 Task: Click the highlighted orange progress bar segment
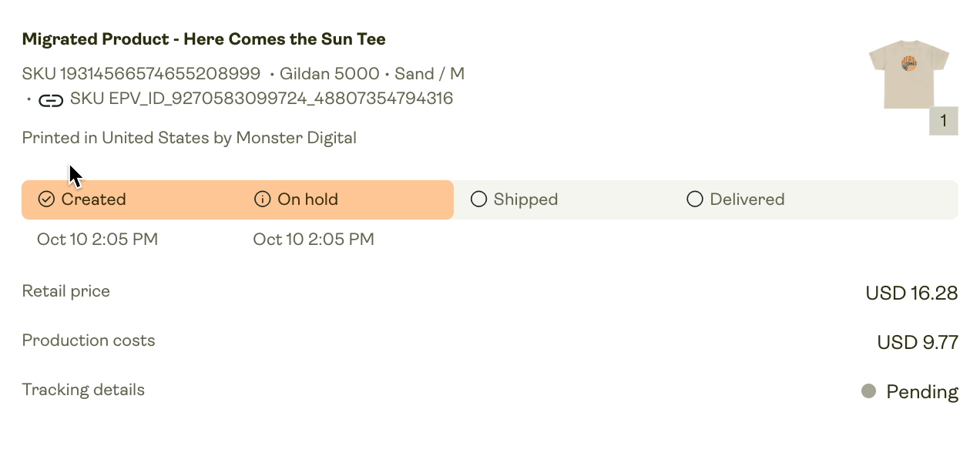click(237, 200)
